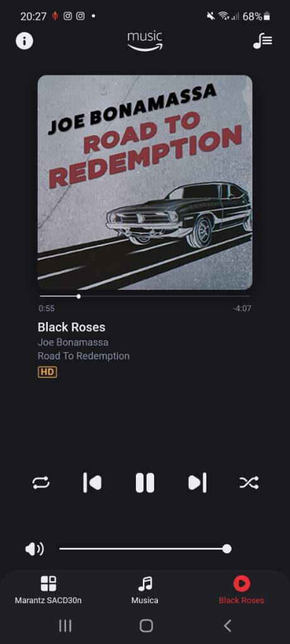290x644 pixels.
Task: Open the Marantz SACD30n tab
Action: tap(48, 590)
